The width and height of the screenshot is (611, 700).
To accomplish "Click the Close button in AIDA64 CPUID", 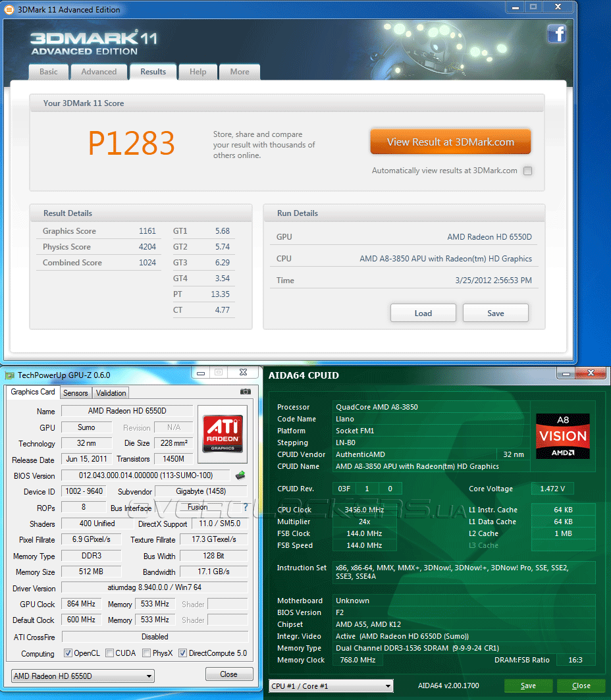I will [x=581, y=686].
